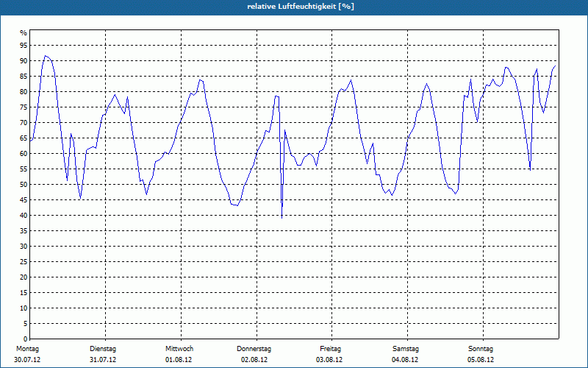This screenshot has height=368, width=588.
Task: Click the y-axis value 60
Action: 24,154
